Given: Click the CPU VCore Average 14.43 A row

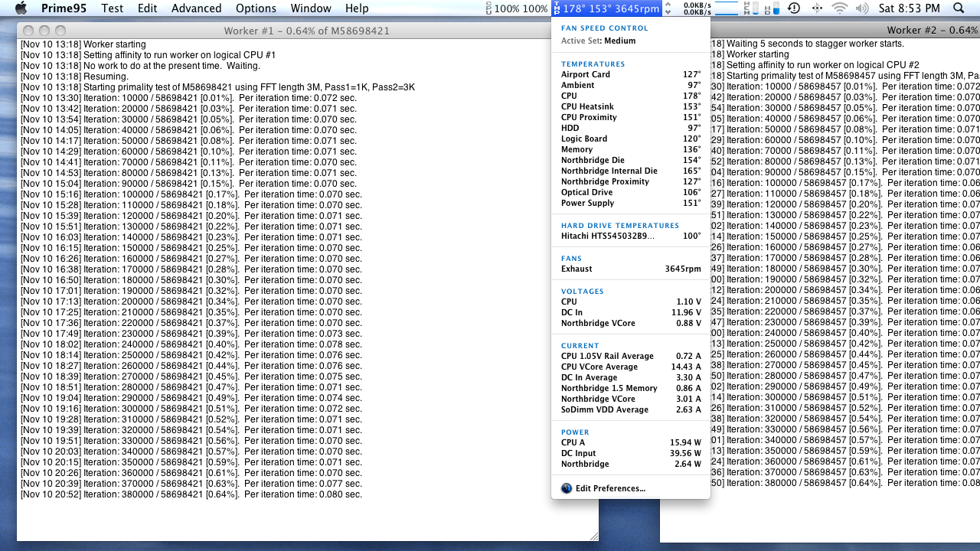Looking at the screenshot, I should coord(631,367).
